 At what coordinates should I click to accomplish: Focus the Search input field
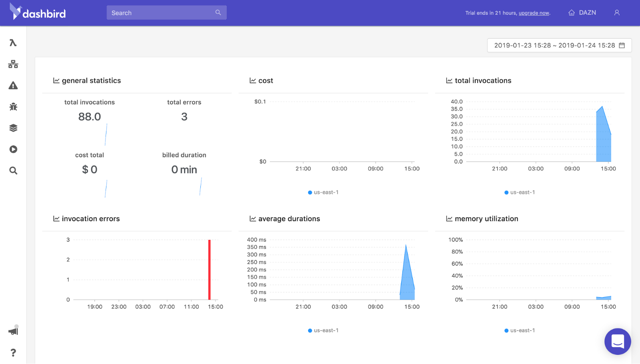[162, 13]
